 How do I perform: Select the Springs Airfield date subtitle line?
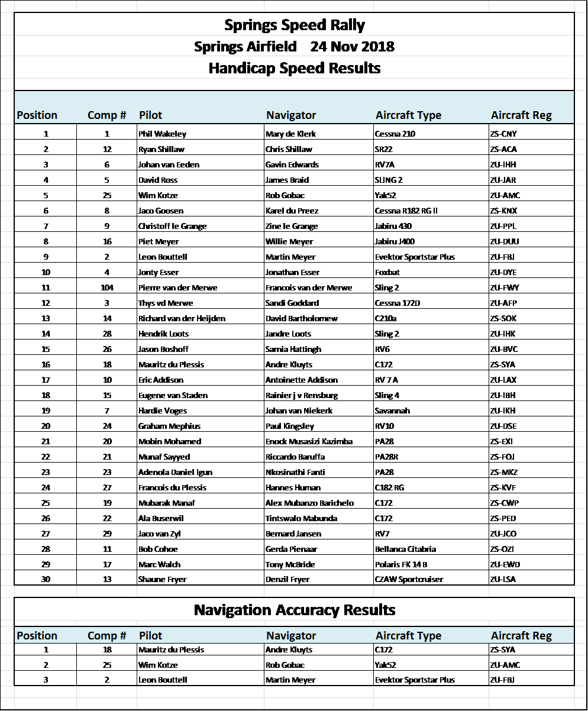point(294,46)
